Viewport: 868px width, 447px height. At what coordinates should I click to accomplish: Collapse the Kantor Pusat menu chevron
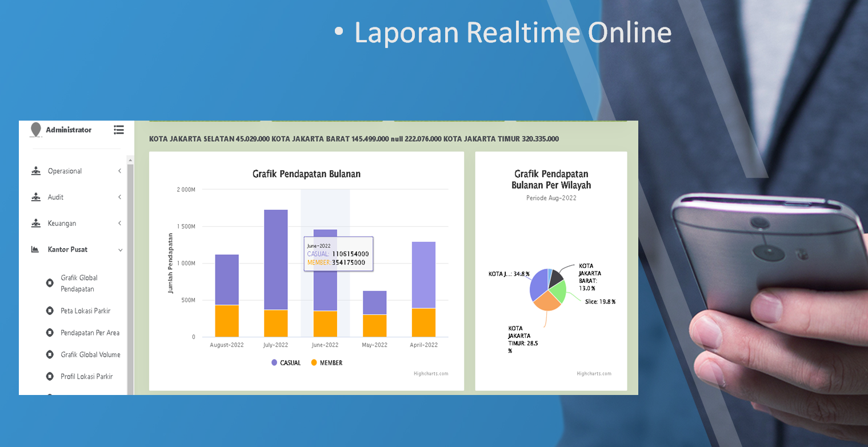click(120, 250)
